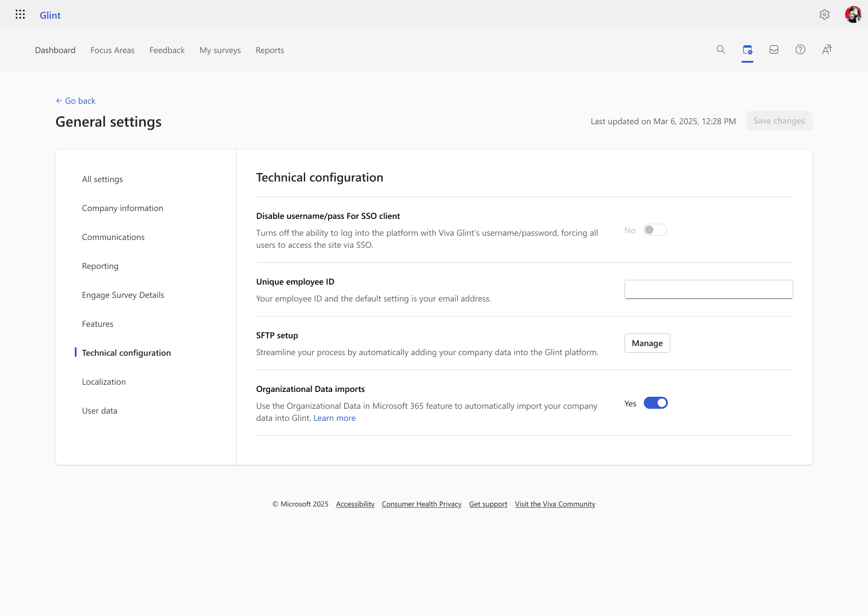
Task: Open User data settings section
Action: [99, 411]
